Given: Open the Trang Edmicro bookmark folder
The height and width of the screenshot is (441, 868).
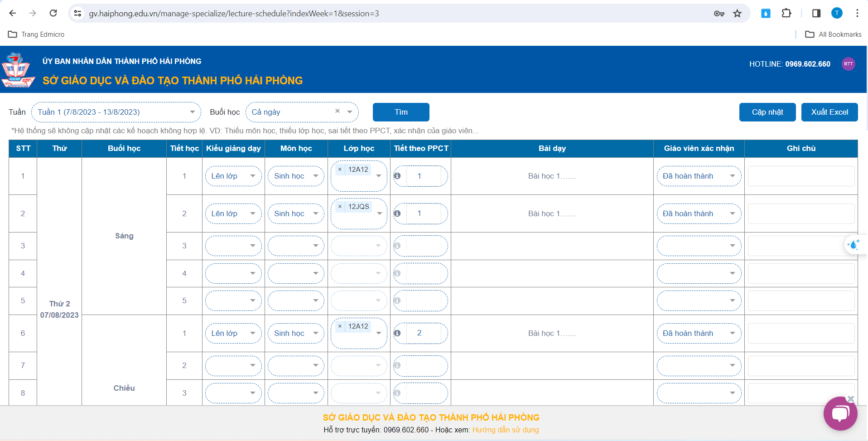Looking at the screenshot, I should (x=37, y=34).
